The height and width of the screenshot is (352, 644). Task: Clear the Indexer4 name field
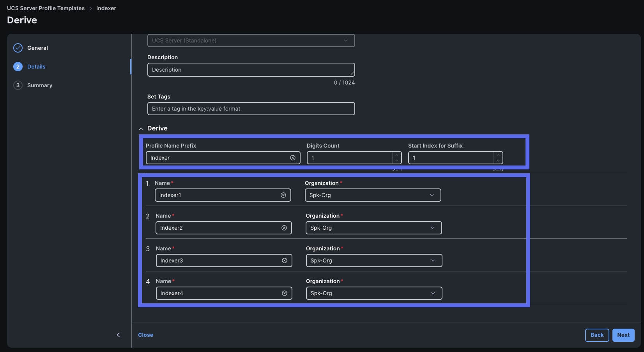tap(284, 293)
